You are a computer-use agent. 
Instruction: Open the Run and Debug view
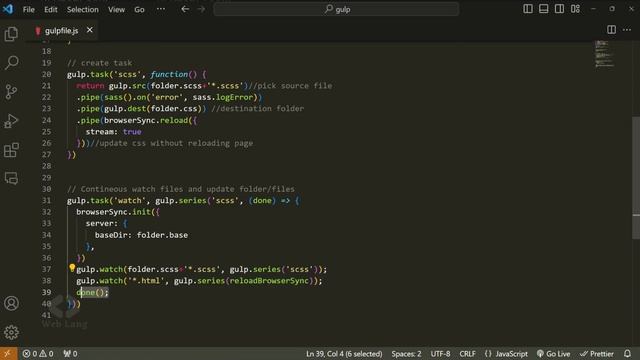tap(11, 121)
